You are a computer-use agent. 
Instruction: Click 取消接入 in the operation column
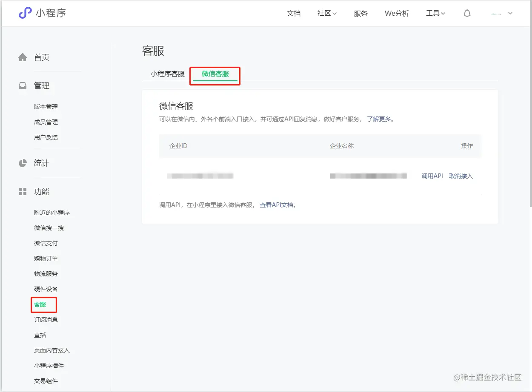461,176
